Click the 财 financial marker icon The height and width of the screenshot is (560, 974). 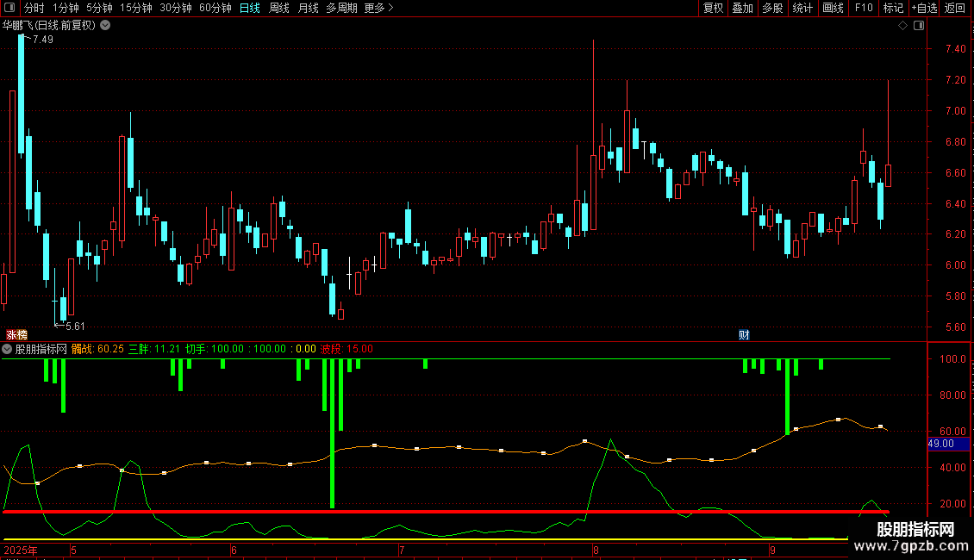(x=744, y=334)
